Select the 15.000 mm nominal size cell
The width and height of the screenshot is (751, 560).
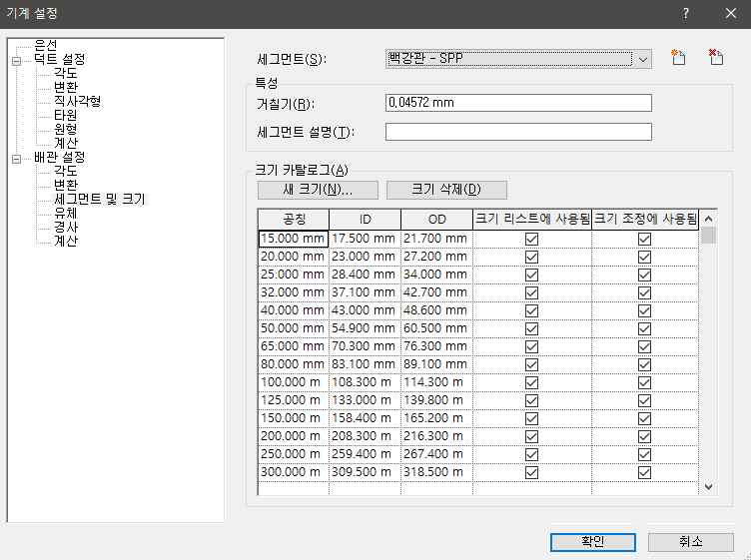click(294, 239)
